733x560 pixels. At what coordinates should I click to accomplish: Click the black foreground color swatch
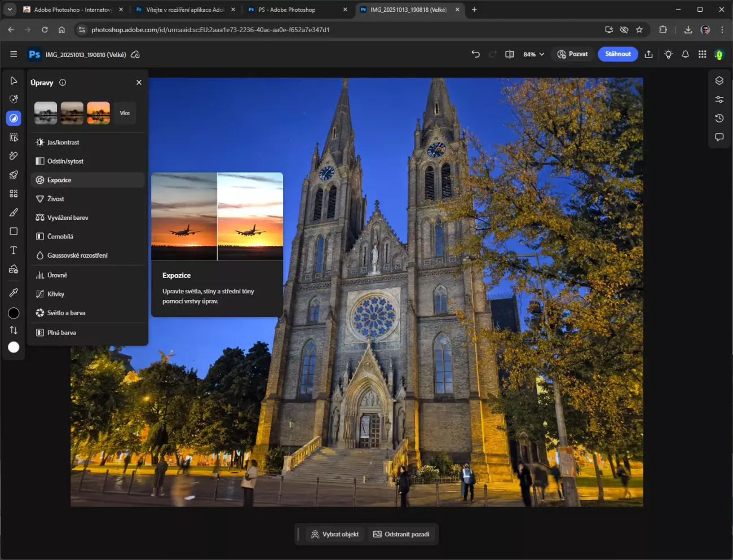(x=14, y=314)
